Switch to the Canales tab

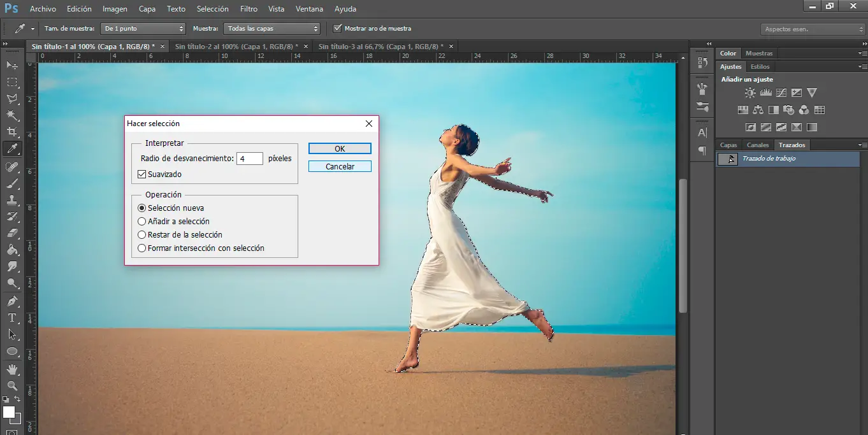[758, 145]
